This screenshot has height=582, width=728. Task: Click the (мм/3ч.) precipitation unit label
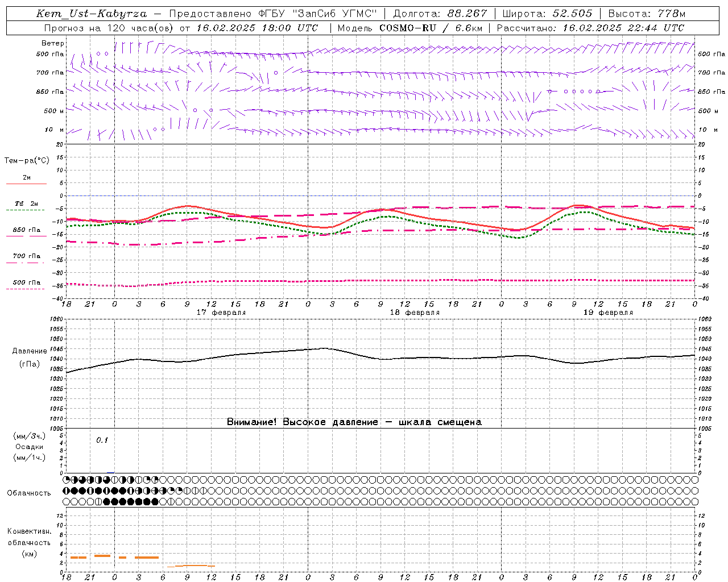coord(30,436)
